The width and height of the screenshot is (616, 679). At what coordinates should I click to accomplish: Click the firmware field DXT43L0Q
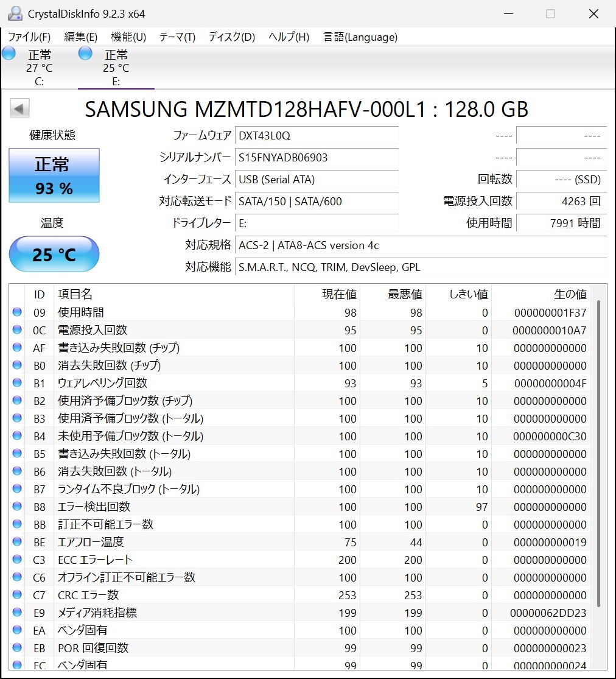[317, 136]
